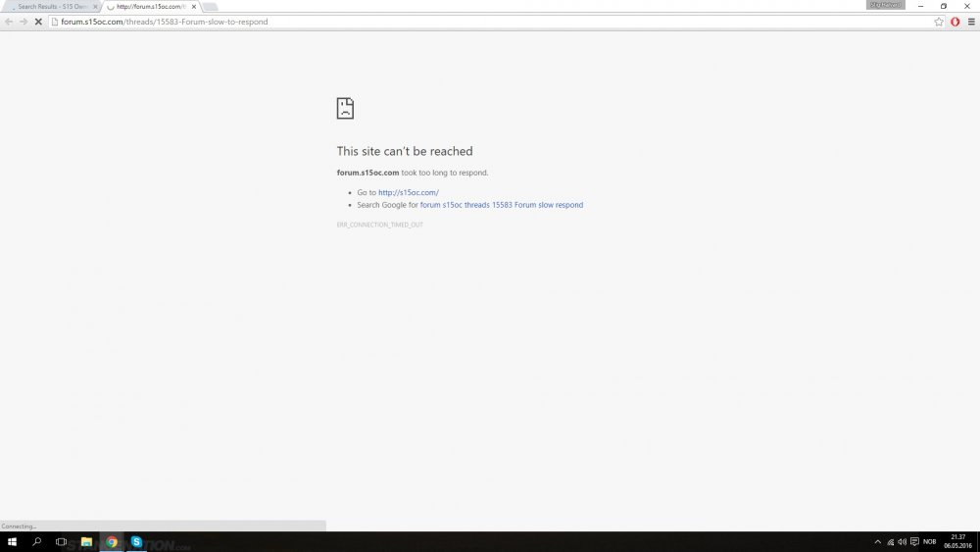Show hidden system tray icons
Screen dimensions: 980x552
[877, 542]
